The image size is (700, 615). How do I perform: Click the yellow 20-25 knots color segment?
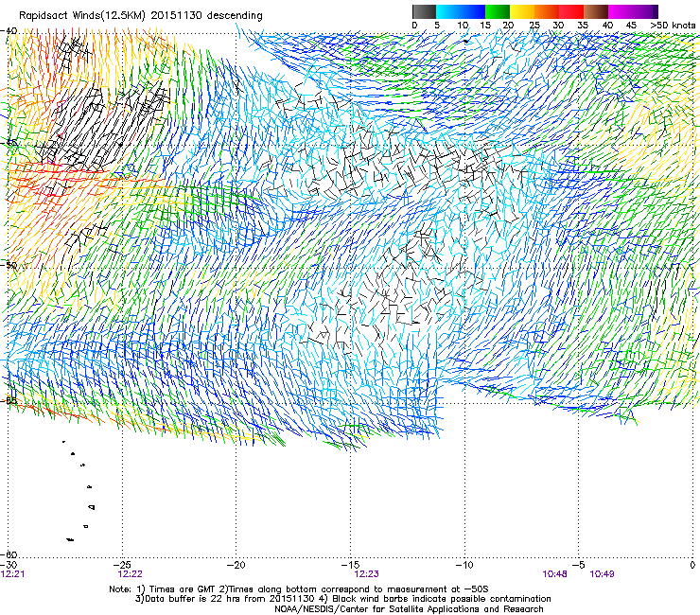tap(522, 11)
